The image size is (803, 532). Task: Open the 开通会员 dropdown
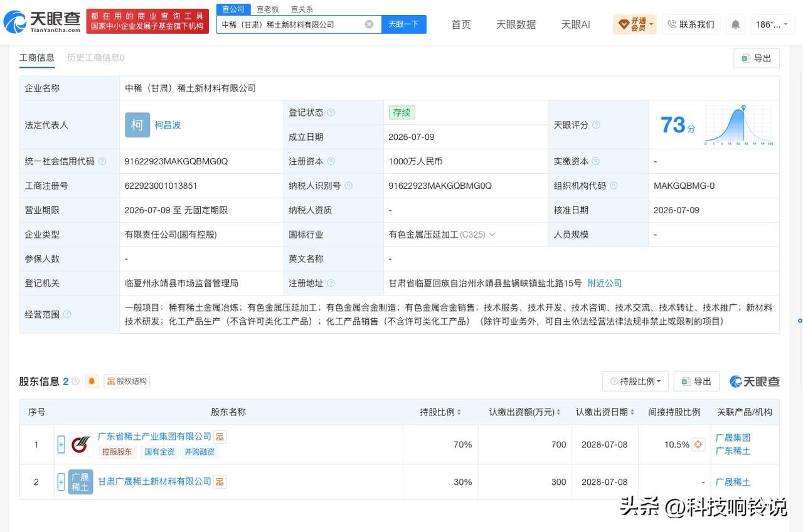[x=635, y=24]
